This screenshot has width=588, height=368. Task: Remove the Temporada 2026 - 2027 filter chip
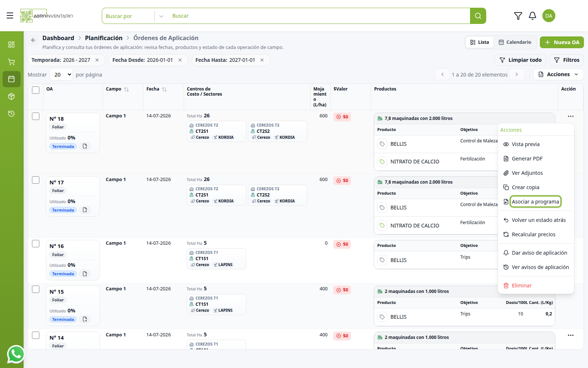(97, 60)
